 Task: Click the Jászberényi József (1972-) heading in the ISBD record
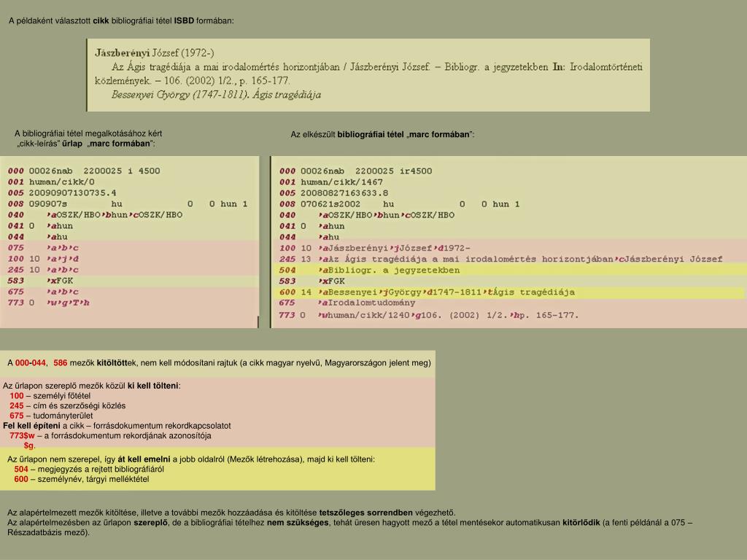(x=153, y=53)
